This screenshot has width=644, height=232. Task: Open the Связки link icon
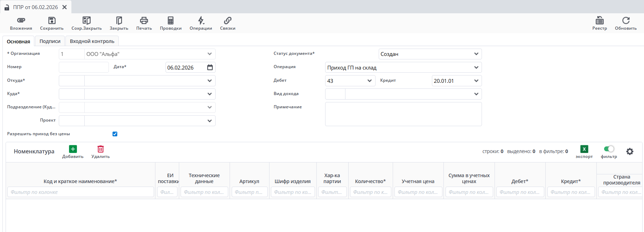(x=227, y=21)
